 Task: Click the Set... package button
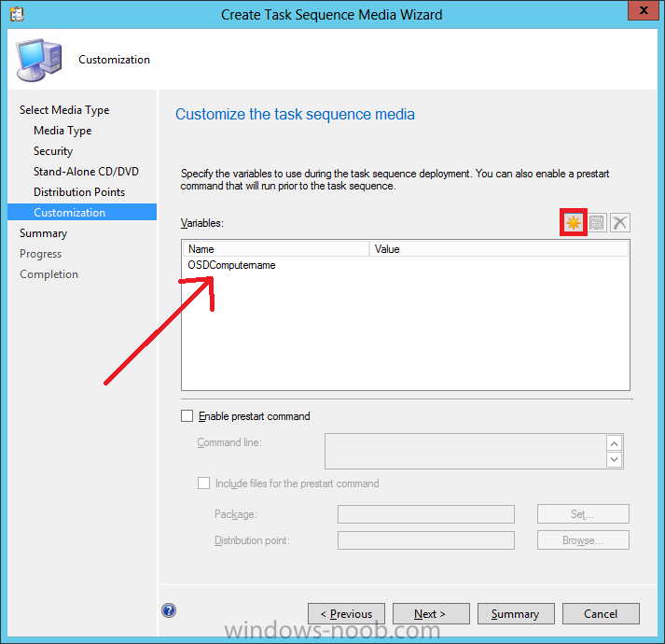tap(583, 514)
